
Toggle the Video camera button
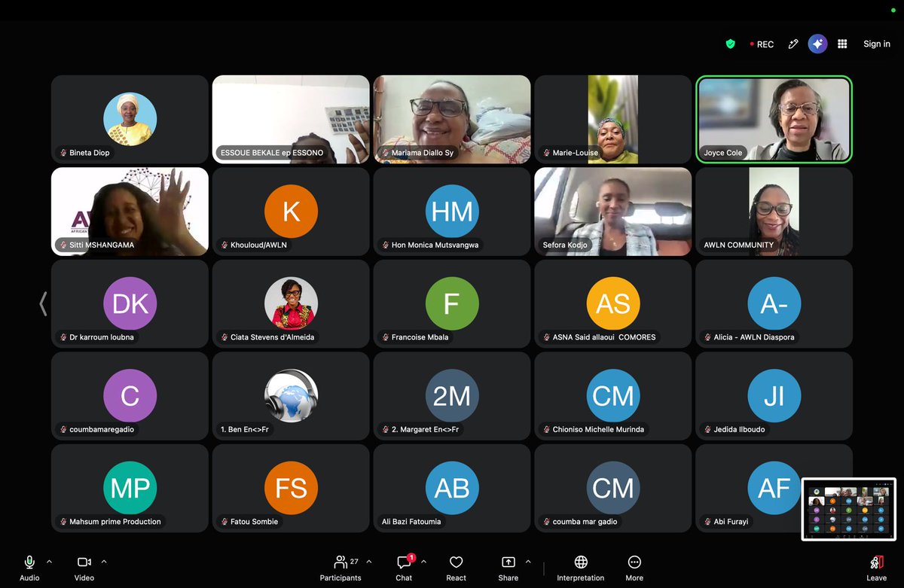point(84,568)
